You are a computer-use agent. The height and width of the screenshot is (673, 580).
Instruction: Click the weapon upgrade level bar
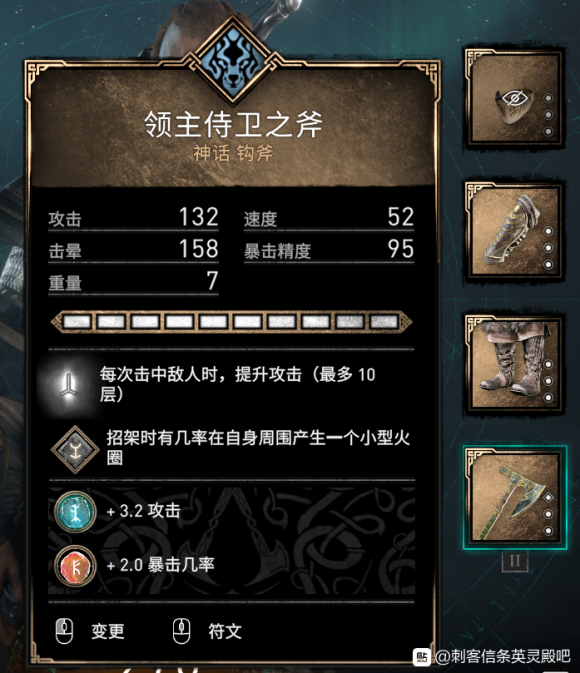[231, 321]
